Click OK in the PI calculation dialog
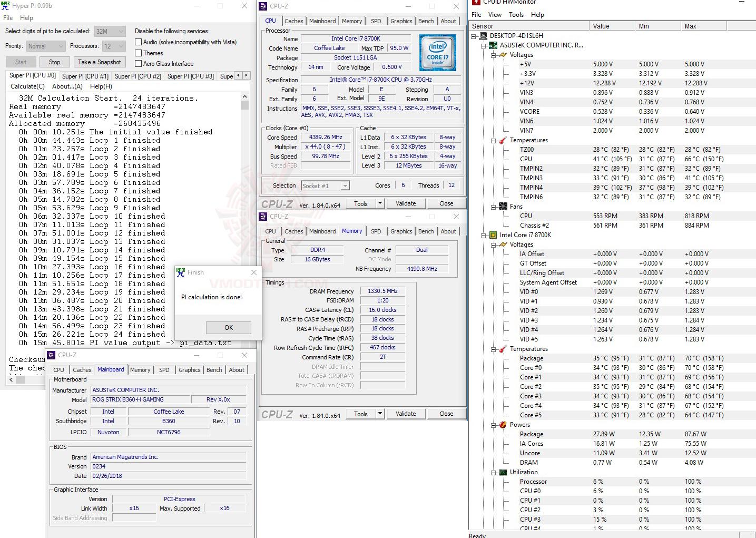Screen dimensions: 756x538 [229, 327]
